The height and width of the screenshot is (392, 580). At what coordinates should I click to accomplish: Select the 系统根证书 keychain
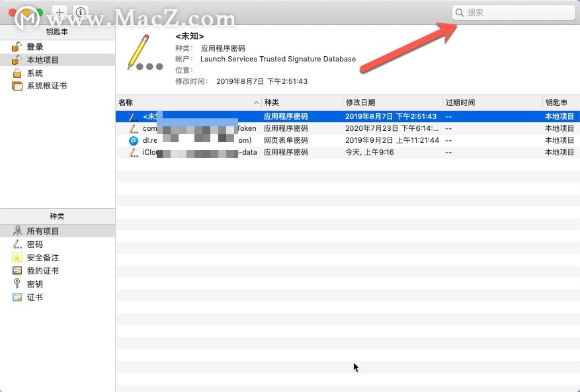[58, 86]
